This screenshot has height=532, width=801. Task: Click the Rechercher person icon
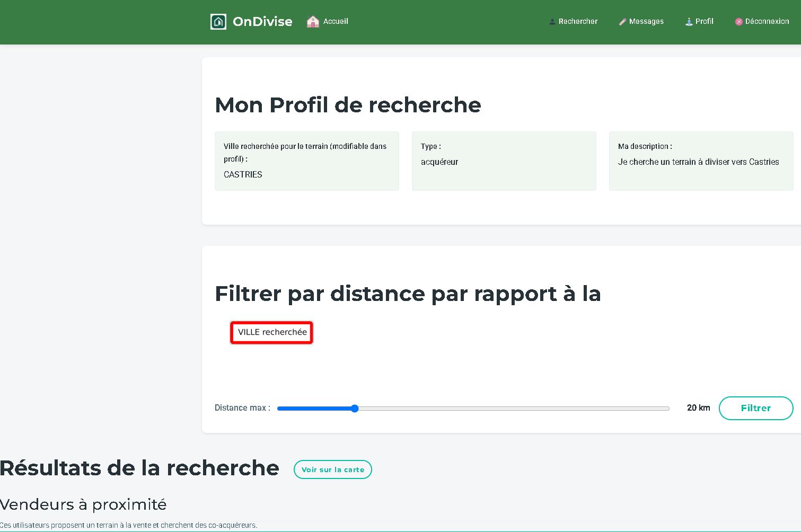coord(552,22)
